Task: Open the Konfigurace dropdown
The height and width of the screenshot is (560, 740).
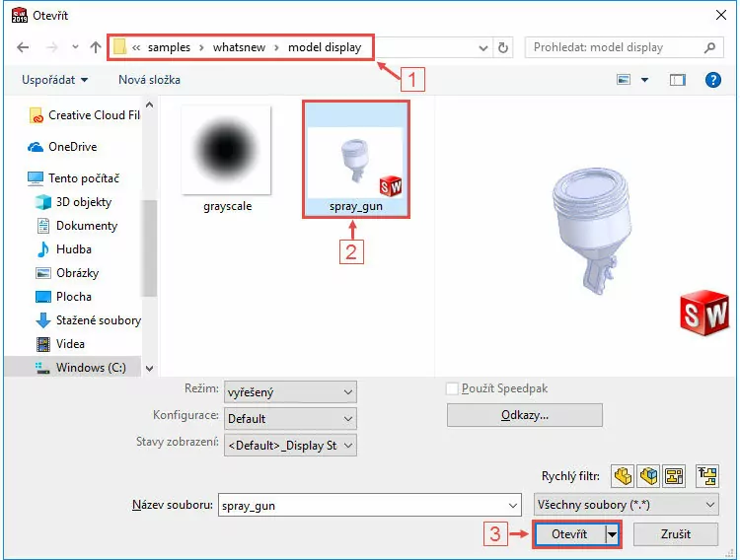Action: click(290, 418)
